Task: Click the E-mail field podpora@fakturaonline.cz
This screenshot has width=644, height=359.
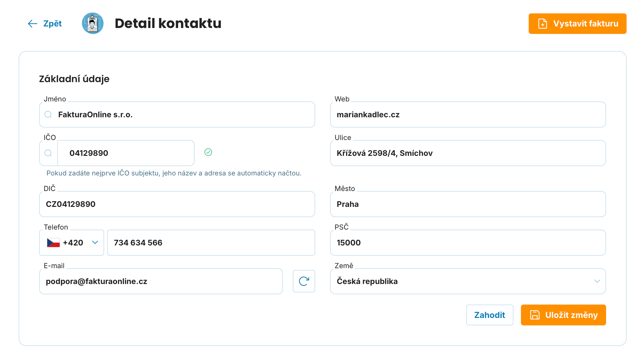Action: coord(161,281)
